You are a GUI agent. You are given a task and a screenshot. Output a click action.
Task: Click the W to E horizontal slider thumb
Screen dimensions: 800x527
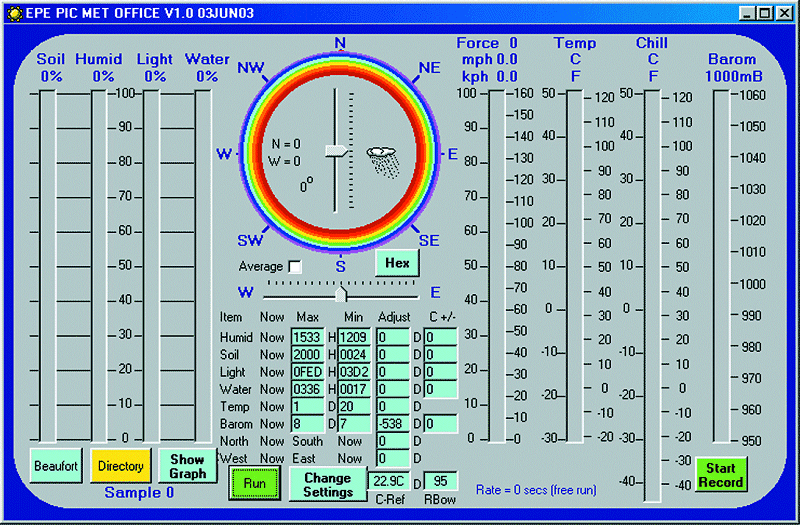click(x=342, y=293)
